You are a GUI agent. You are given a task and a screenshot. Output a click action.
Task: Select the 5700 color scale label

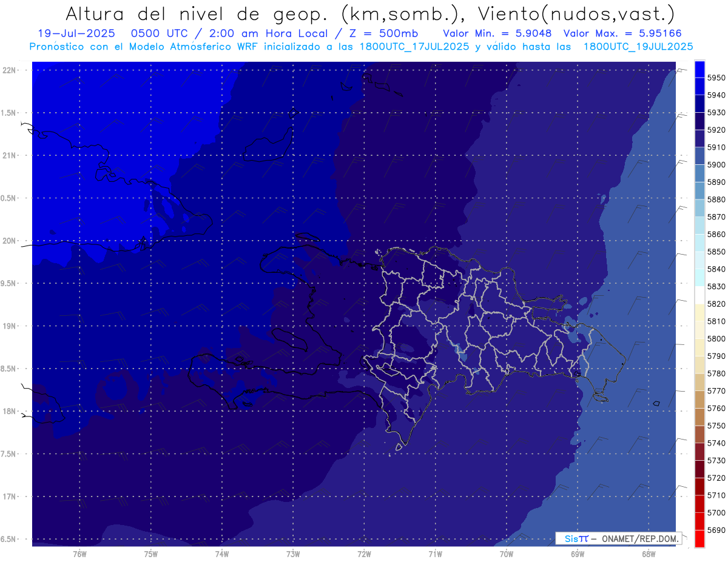[x=716, y=513]
